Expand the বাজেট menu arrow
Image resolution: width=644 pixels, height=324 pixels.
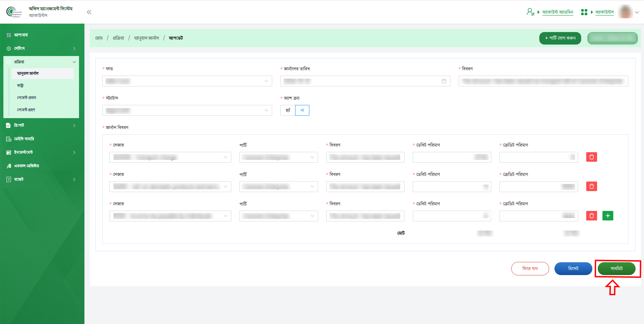[74, 180]
